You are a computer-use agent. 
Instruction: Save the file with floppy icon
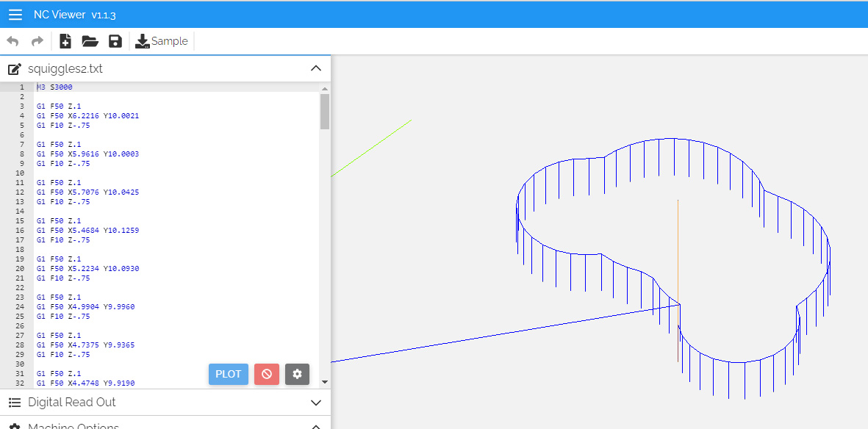tap(115, 42)
